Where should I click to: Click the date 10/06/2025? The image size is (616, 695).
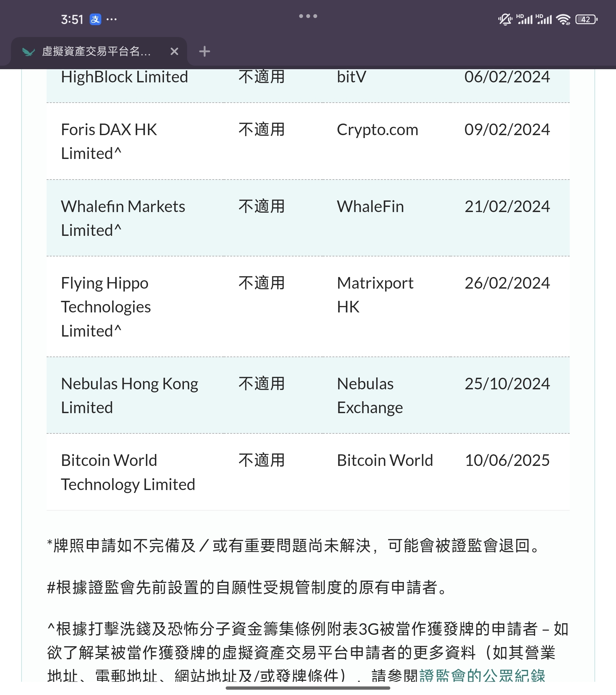[x=507, y=460]
